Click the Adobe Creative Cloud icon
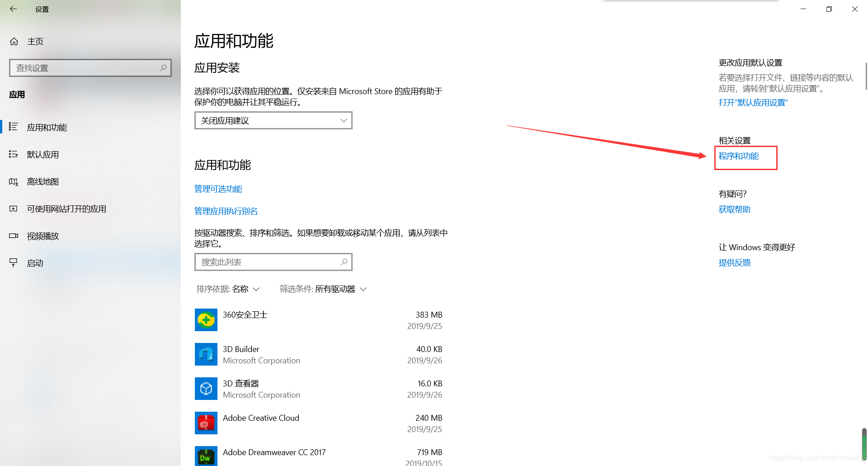Viewport: 868px width, 466px height. point(206,423)
